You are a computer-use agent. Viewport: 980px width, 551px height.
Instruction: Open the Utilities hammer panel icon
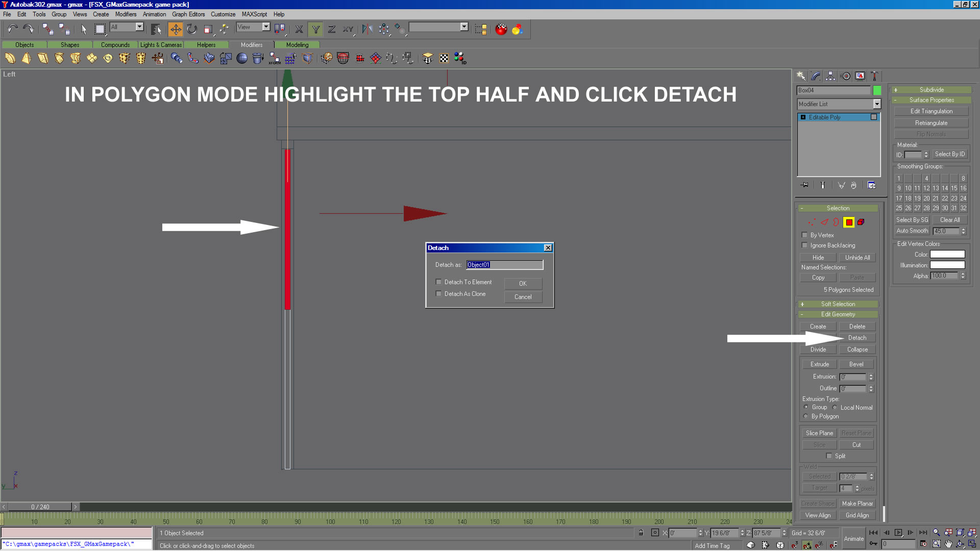(x=874, y=76)
